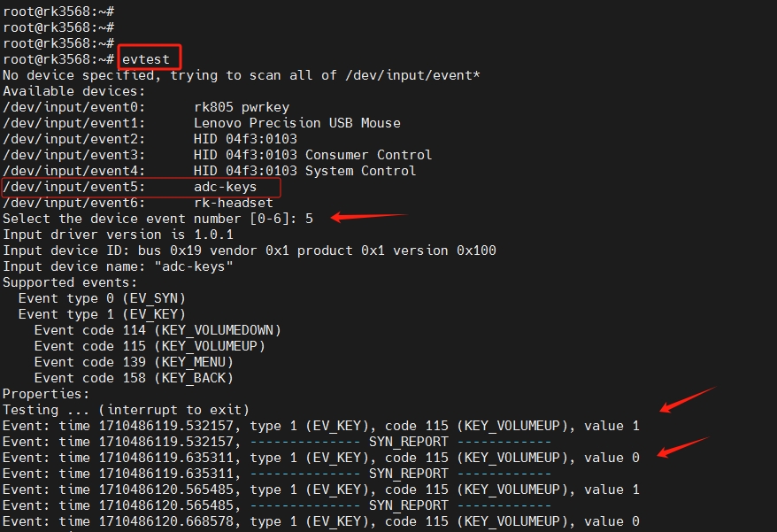Click the Event code 139 (KEY_MENU) line
The image size is (777, 532).
(134, 362)
